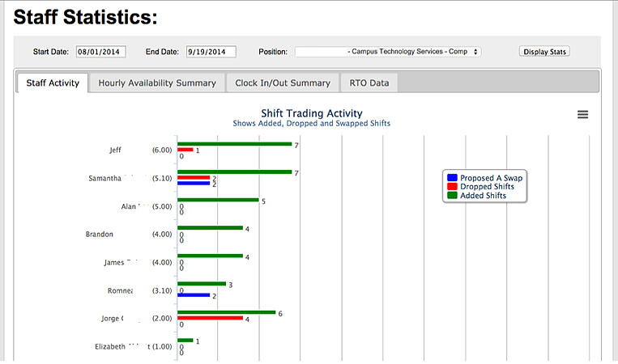Screen dimensions: 618x364
Task: Open the Hourly Availability Summary tab
Action: pyautogui.click(x=157, y=83)
